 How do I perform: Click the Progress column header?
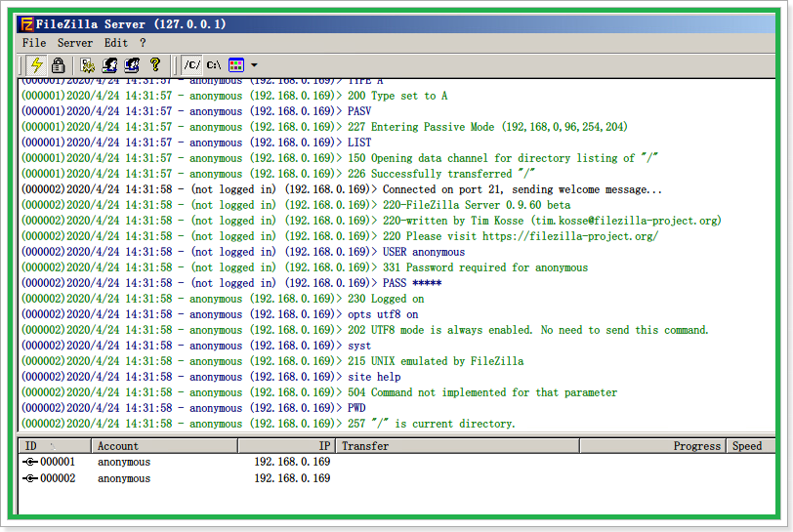pyautogui.click(x=653, y=445)
